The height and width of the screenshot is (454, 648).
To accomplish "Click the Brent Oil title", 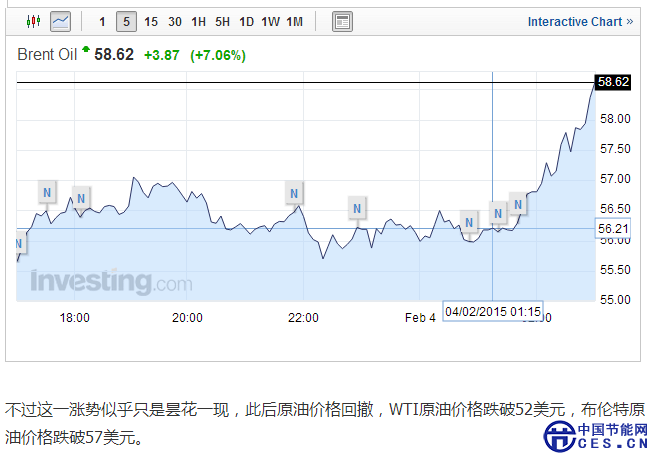I will pyautogui.click(x=47, y=55).
